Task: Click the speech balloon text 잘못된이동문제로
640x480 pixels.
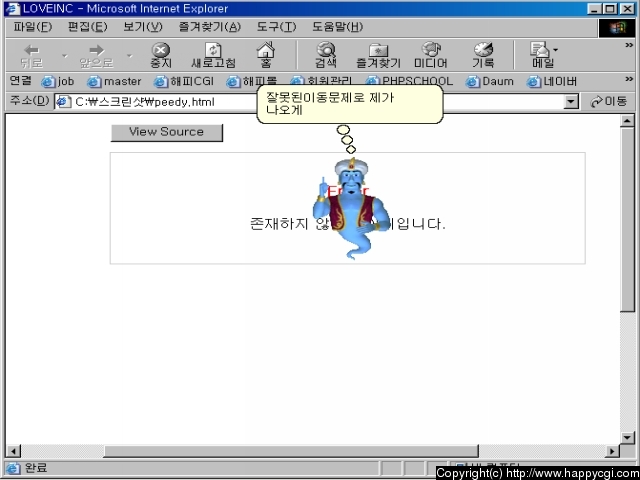Action: click(x=315, y=98)
